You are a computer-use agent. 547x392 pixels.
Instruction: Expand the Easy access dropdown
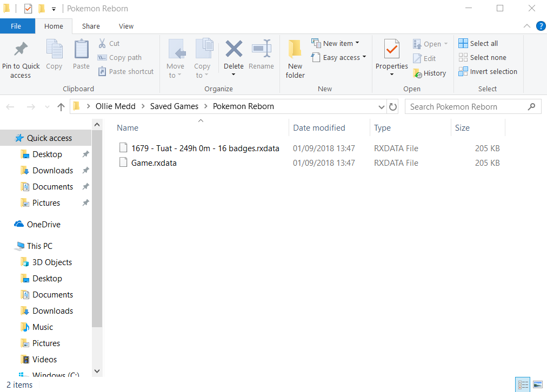[364, 57]
